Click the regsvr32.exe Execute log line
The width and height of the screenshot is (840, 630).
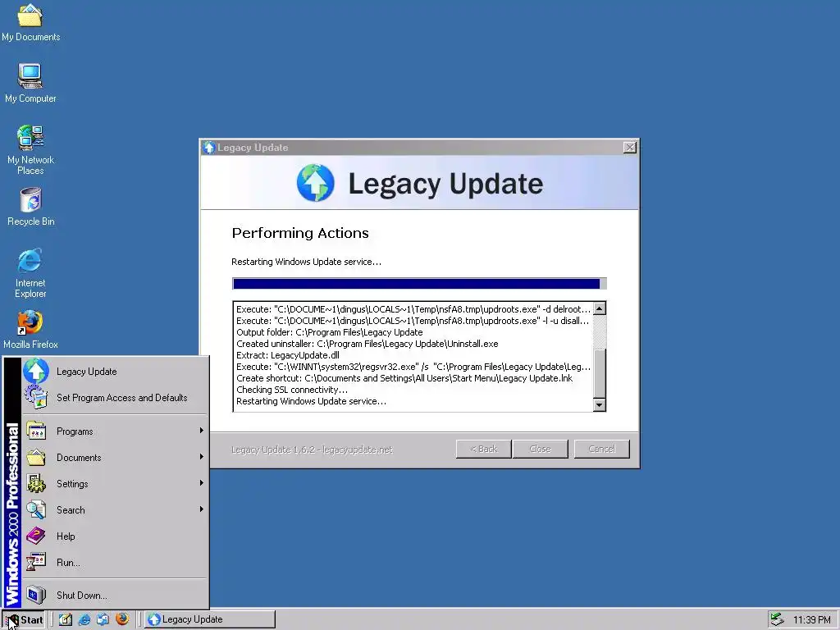413,367
